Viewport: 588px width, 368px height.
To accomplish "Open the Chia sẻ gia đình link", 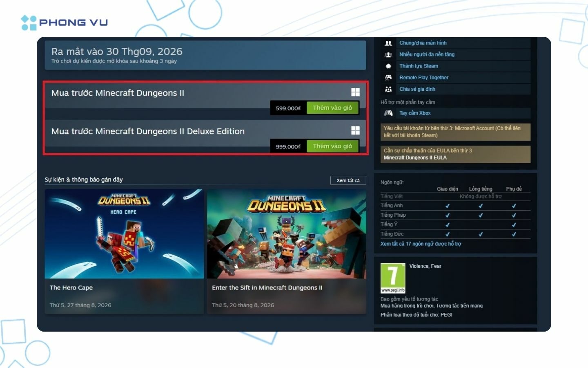I will (417, 89).
